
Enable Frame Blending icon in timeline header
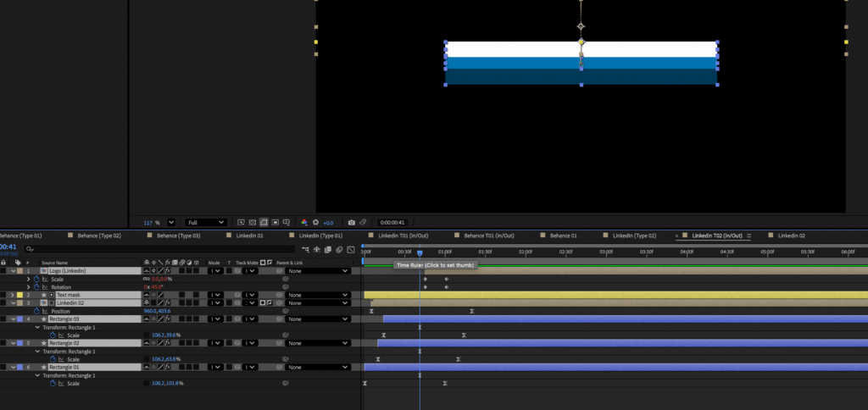[x=328, y=250]
